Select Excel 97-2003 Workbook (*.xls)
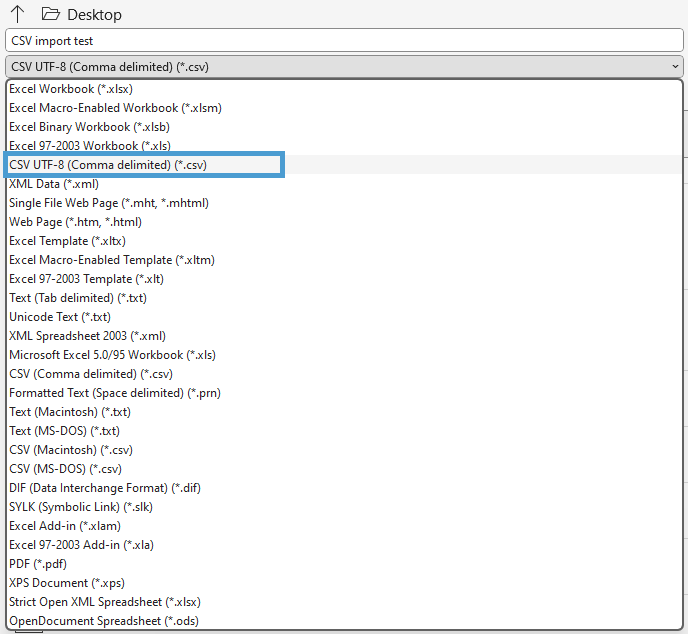Image resolution: width=688 pixels, height=634 pixels. 344,146
